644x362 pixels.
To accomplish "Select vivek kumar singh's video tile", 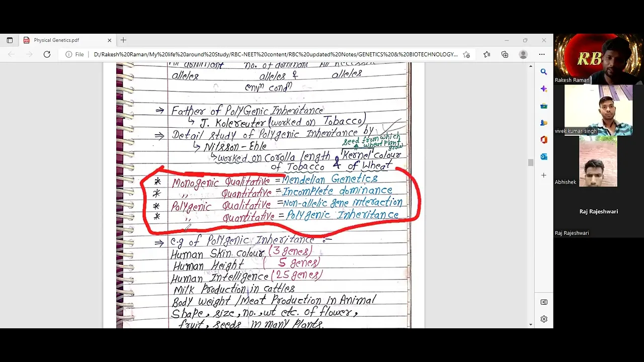I will 599,110.
